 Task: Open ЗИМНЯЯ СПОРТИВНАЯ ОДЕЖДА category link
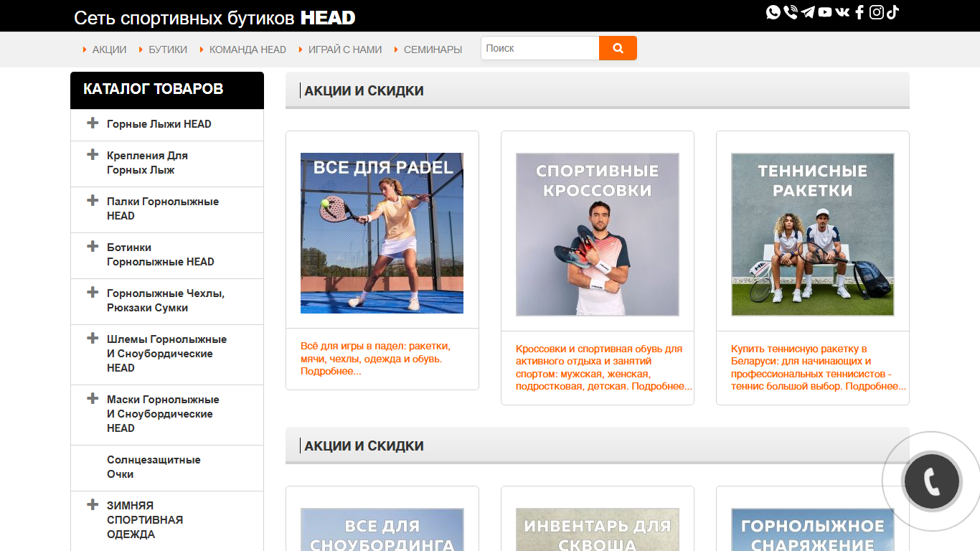point(145,520)
